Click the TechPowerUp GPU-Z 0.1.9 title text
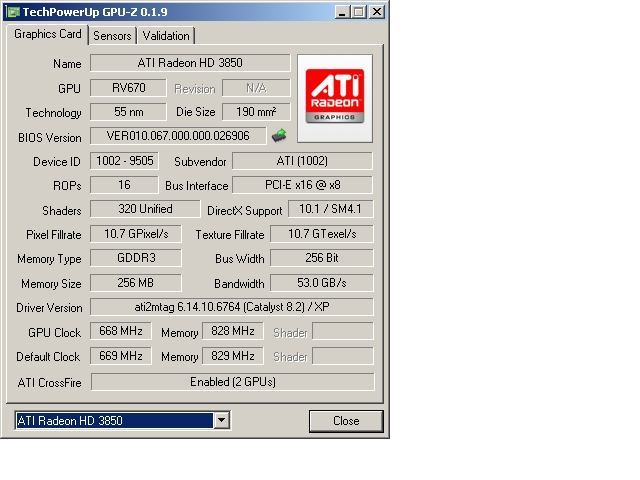Viewport: 640px width, 480px height. pos(95,12)
